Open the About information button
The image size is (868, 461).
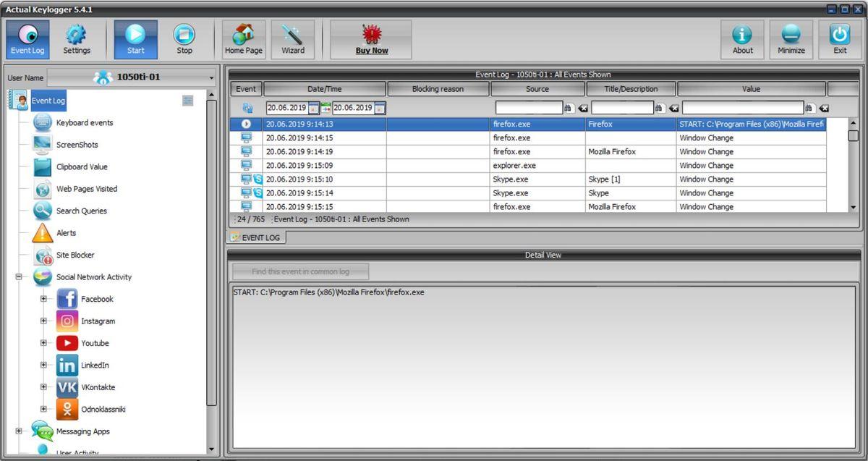[x=742, y=40]
